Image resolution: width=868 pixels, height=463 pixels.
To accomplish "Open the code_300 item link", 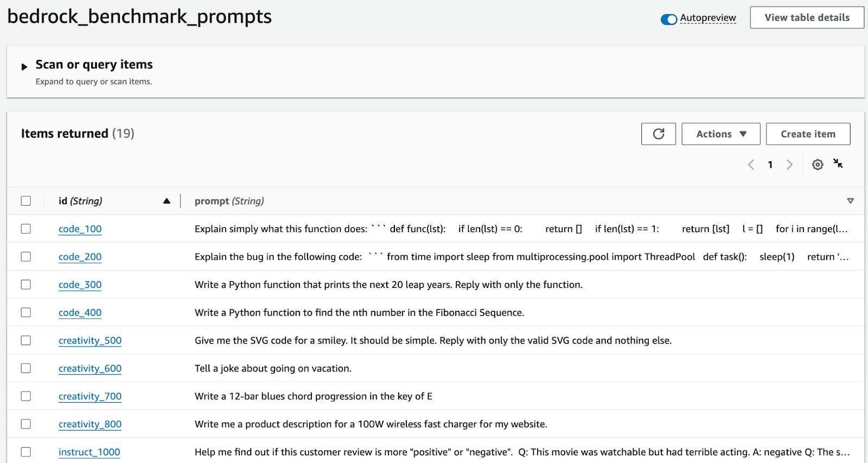I will coord(80,285).
